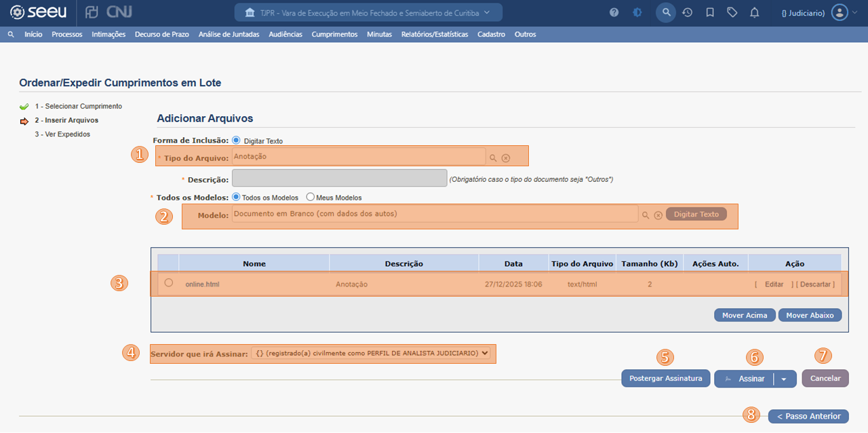Image resolution: width=868 pixels, height=433 pixels.
Task: Click into the Descrição text field
Action: point(339,178)
